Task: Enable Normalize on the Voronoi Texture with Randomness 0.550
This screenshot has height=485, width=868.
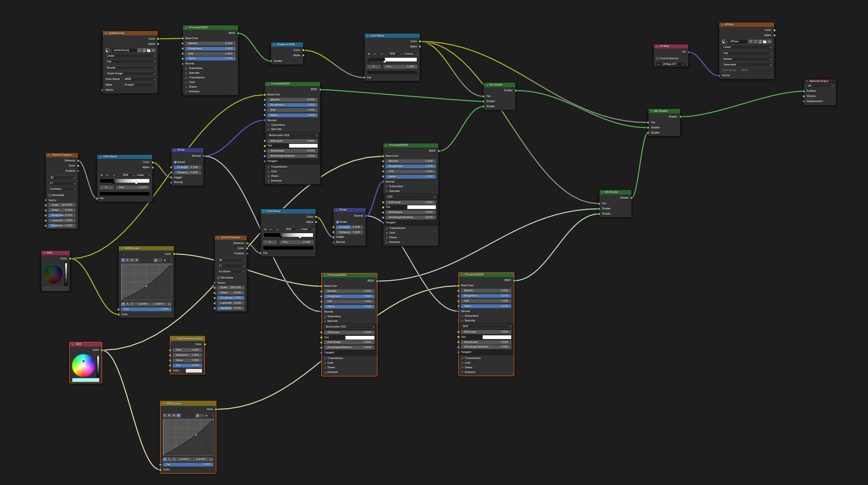Action: [x=218, y=278]
